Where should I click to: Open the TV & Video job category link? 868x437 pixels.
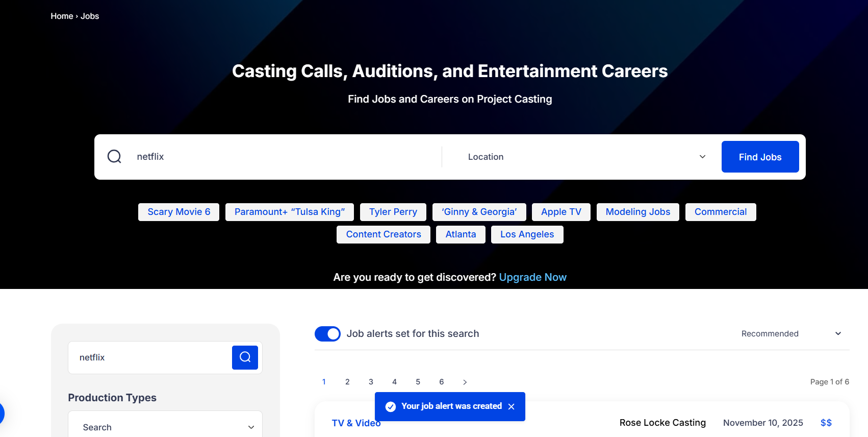[x=356, y=423]
